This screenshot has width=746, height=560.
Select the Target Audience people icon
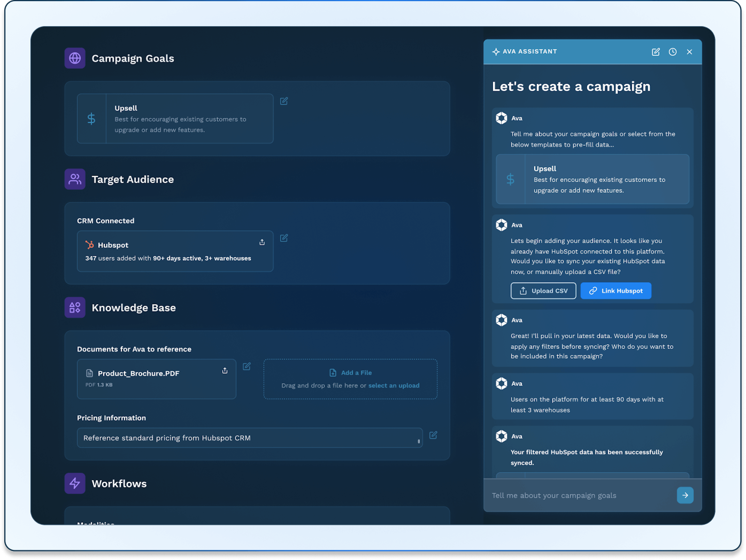(x=75, y=179)
